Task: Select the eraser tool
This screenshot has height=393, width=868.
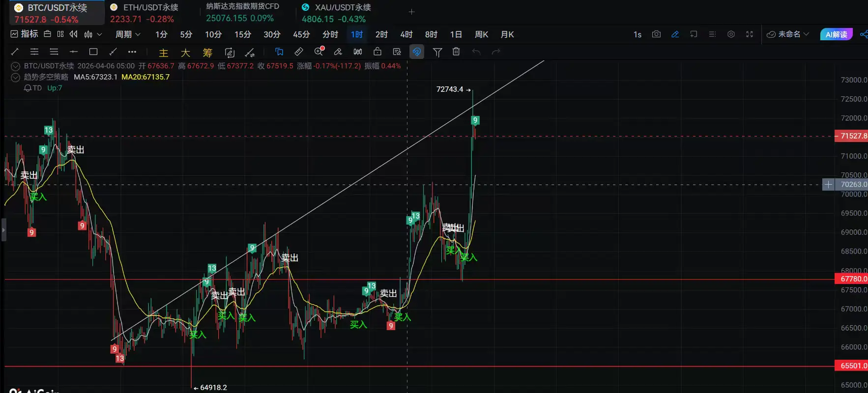Action: coord(338,52)
